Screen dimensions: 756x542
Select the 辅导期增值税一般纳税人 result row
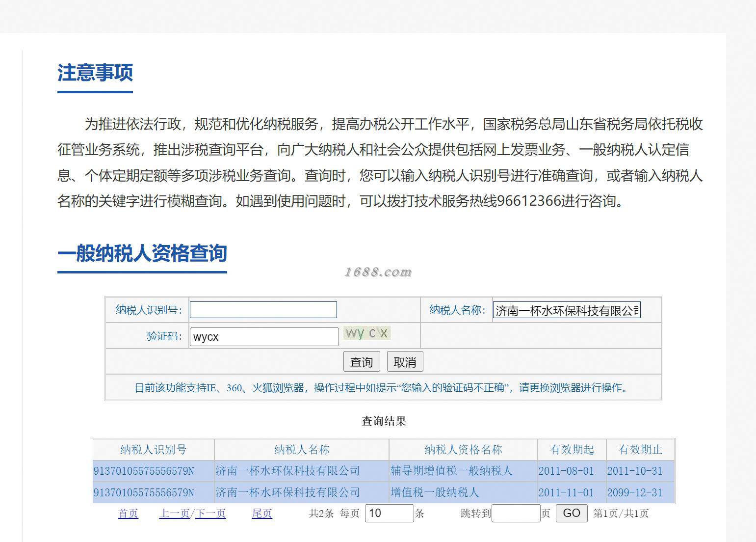384,471
